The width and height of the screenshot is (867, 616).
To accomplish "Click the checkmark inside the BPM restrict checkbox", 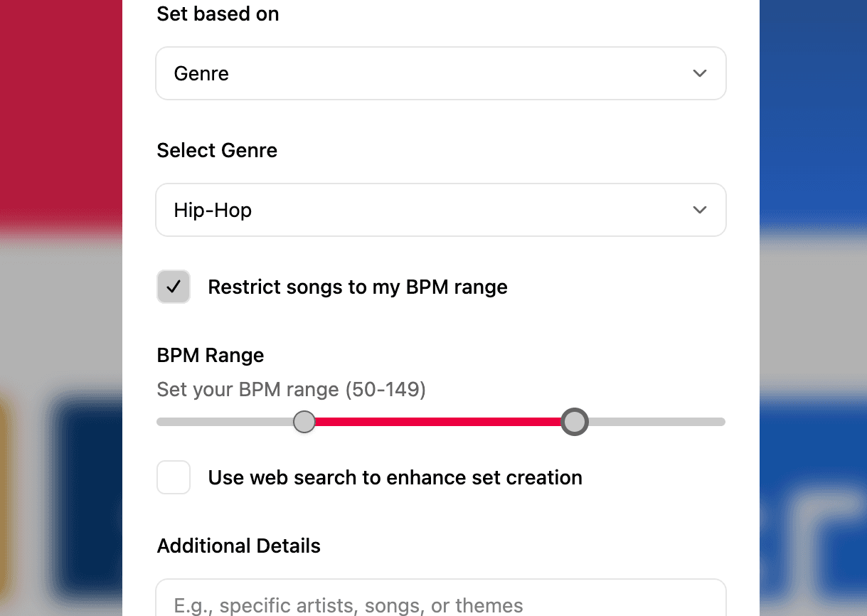I will pyautogui.click(x=174, y=287).
